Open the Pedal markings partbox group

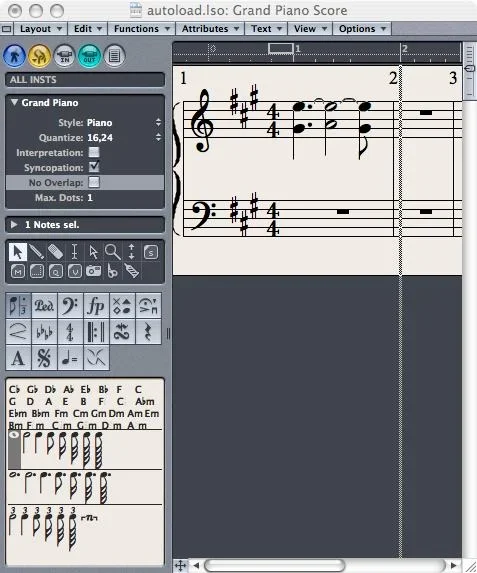pos(44,305)
